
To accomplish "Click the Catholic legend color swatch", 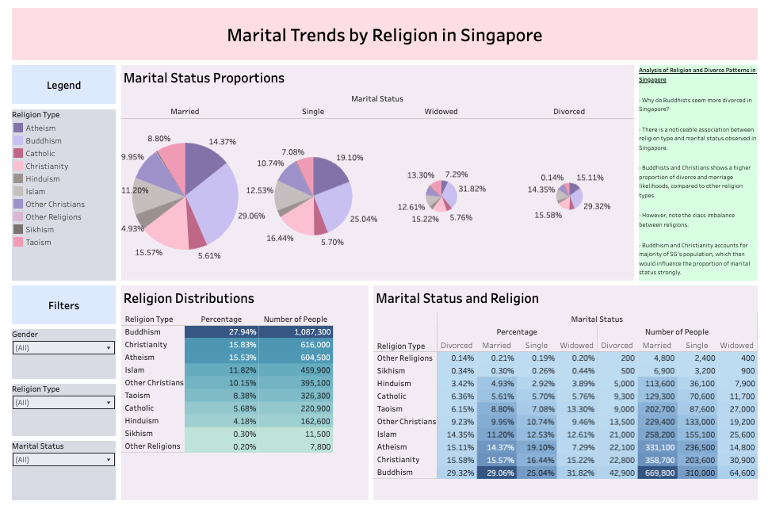I will click(x=18, y=154).
